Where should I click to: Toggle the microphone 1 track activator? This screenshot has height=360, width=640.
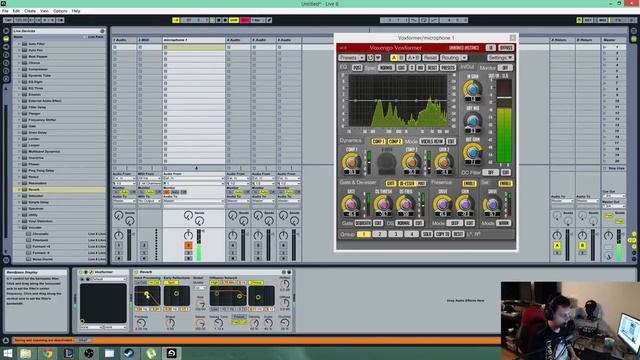coord(188,245)
